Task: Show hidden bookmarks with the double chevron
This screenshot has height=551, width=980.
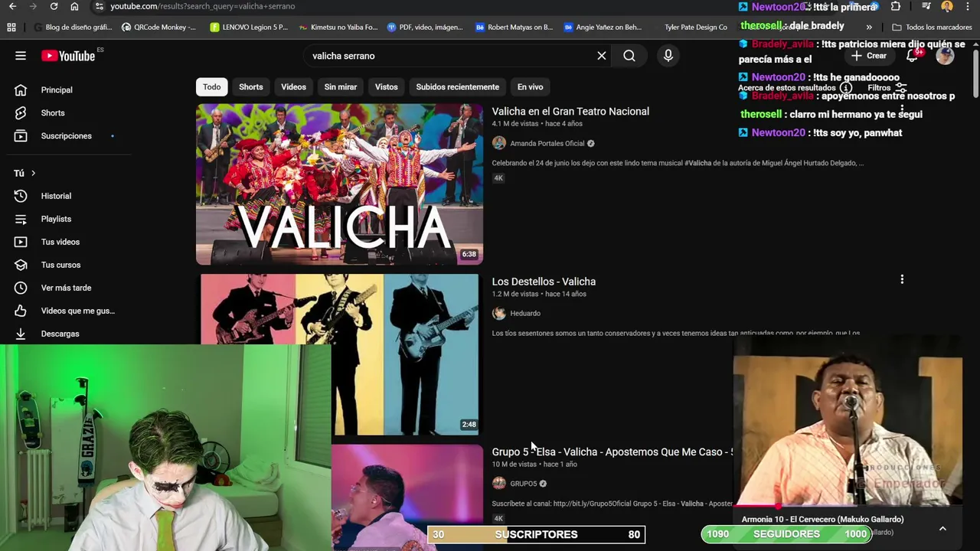Action: tap(869, 28)
